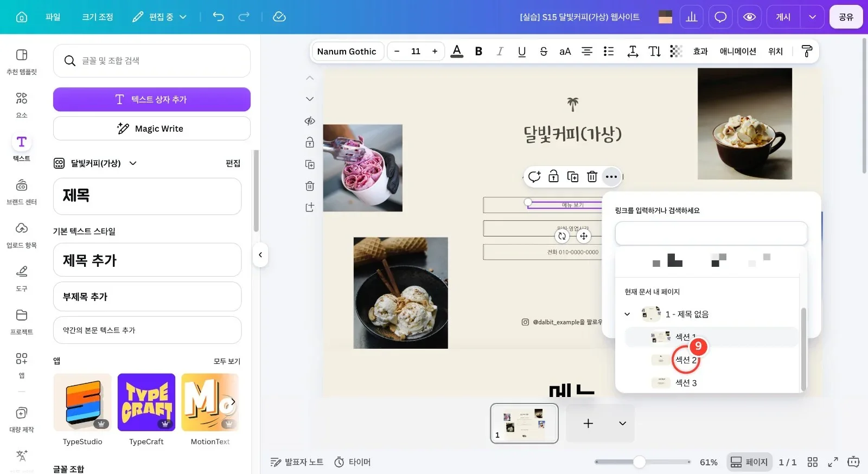Click 모두 보기 apps link
Viewport: 868px width, 474px height.
227,361
